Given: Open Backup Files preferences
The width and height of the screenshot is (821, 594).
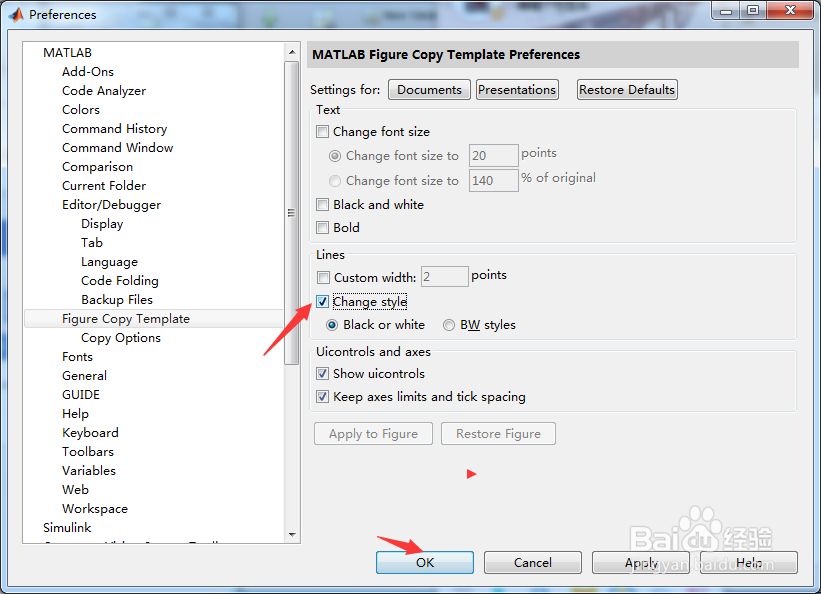Looking at the screenshot, I should 117,300.
